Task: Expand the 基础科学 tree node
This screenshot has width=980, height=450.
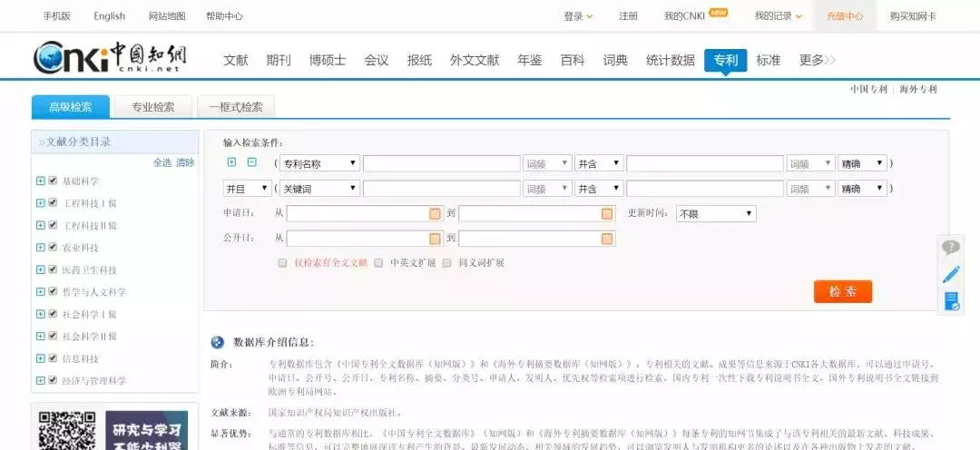Action: [x=41, y=181]
